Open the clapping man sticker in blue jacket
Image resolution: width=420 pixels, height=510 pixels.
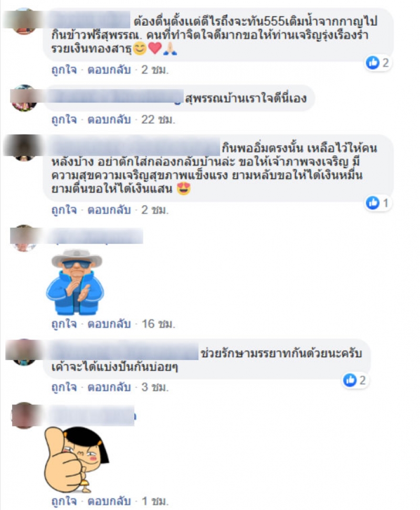pyautogui.click(x=76, y=282)
